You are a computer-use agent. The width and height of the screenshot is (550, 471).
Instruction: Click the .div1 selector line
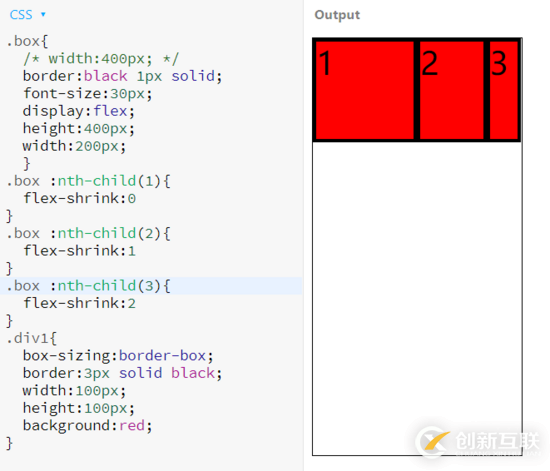(32, 338)
